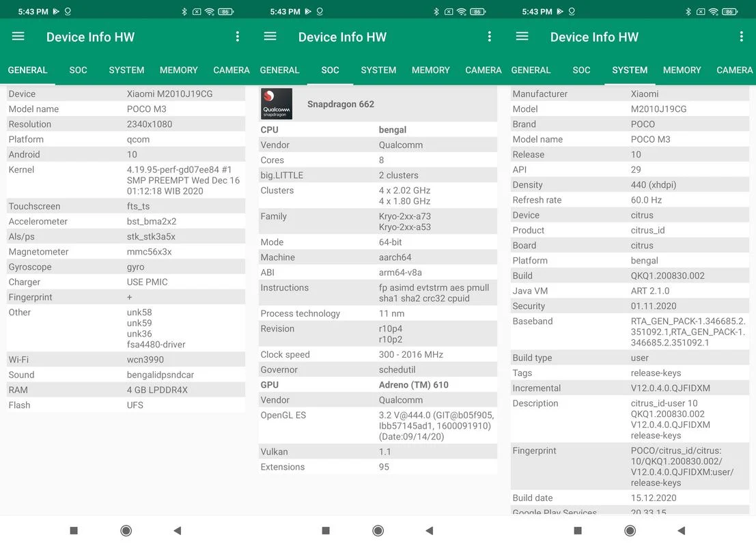Tap circular home button in left screenshot

pyautogui.click(x=126, y=530)
